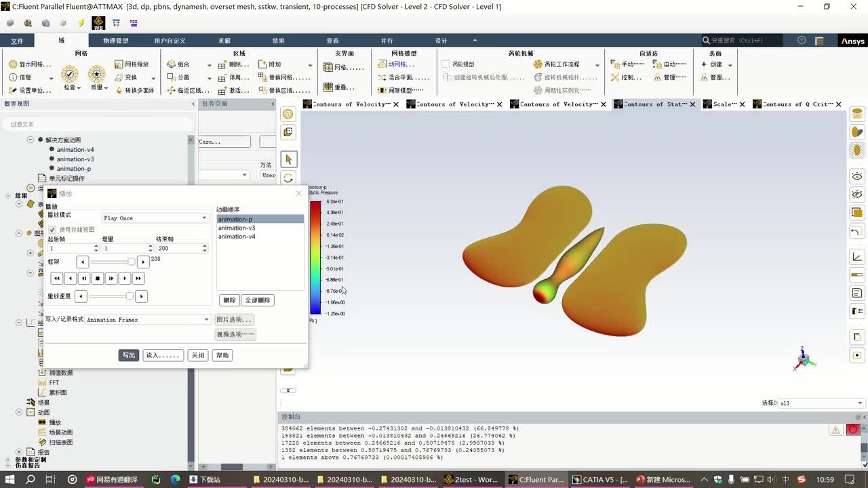
Task: Click the axes plot icon in right toolbar
Action: pos(857,257)
